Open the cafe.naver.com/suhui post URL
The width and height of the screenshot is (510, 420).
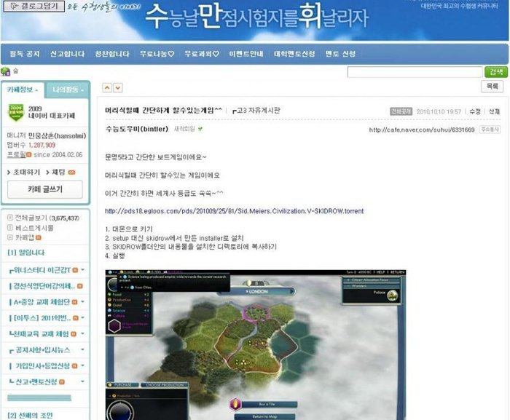422,130
